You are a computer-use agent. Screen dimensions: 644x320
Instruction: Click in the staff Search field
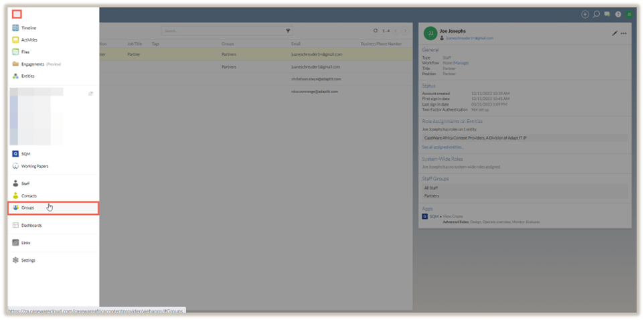tap(221, 31)
